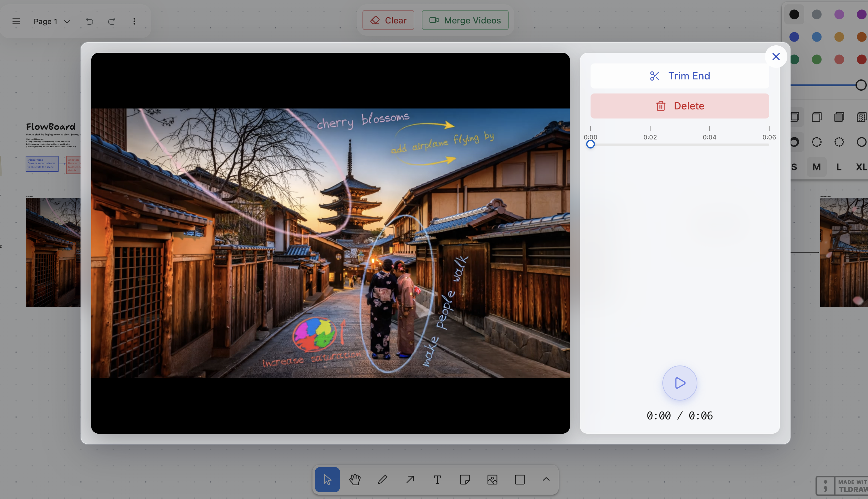Image resolution: width=868 pixels, height=499 pixels.
Task: Open the Page 1 dropdown
Action: pyautogui.click(x=52, y=21)
